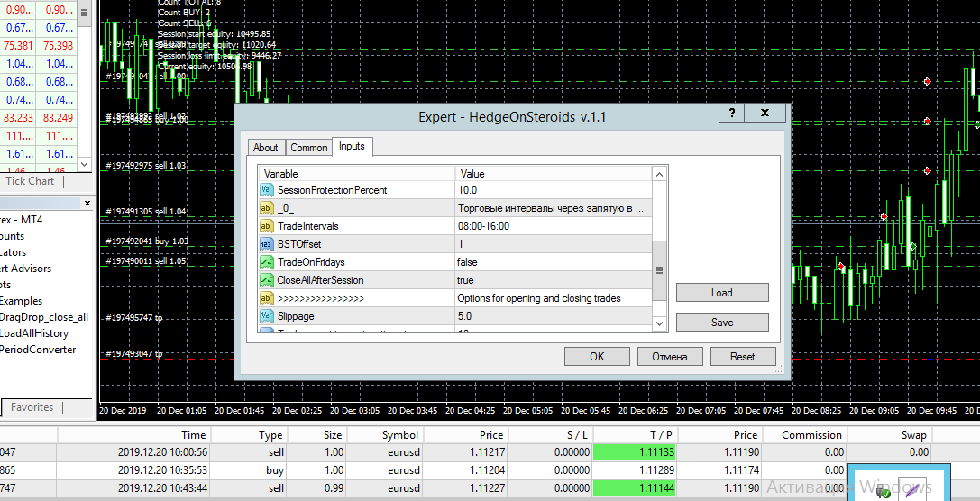The image size is (980, 501).
Task: Switch to the Common tab
Action: (308, 148)
